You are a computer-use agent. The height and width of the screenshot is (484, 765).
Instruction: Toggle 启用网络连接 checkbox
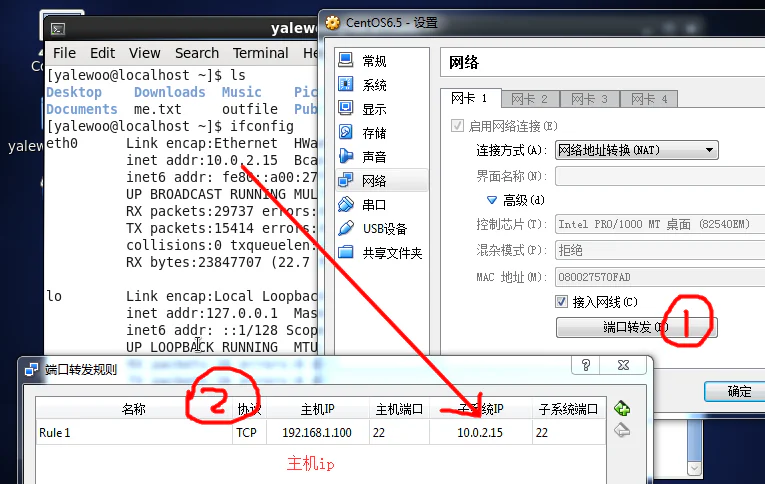click(457, 126)
